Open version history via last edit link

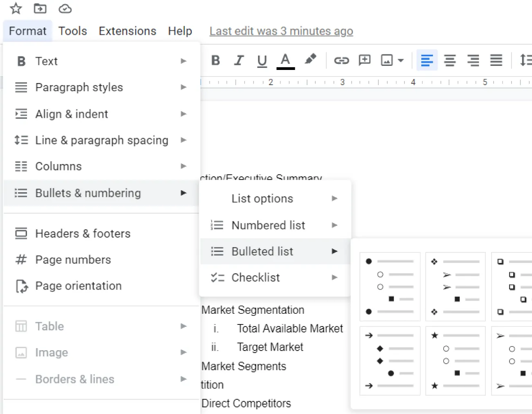pyautogui.click(x=281, y=31)
